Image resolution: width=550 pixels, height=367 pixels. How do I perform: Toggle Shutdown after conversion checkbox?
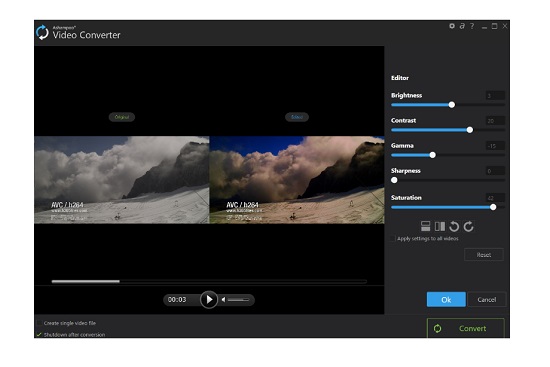(x=39, y=334)
